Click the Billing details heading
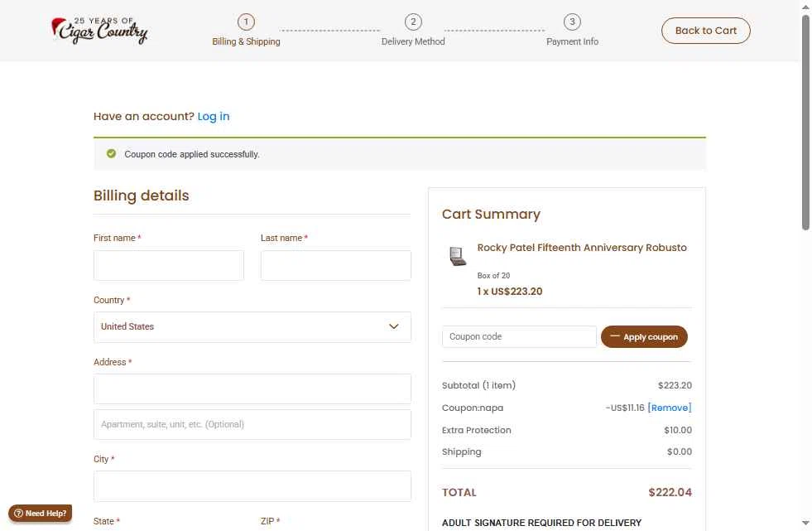 [x=141, y=196]
